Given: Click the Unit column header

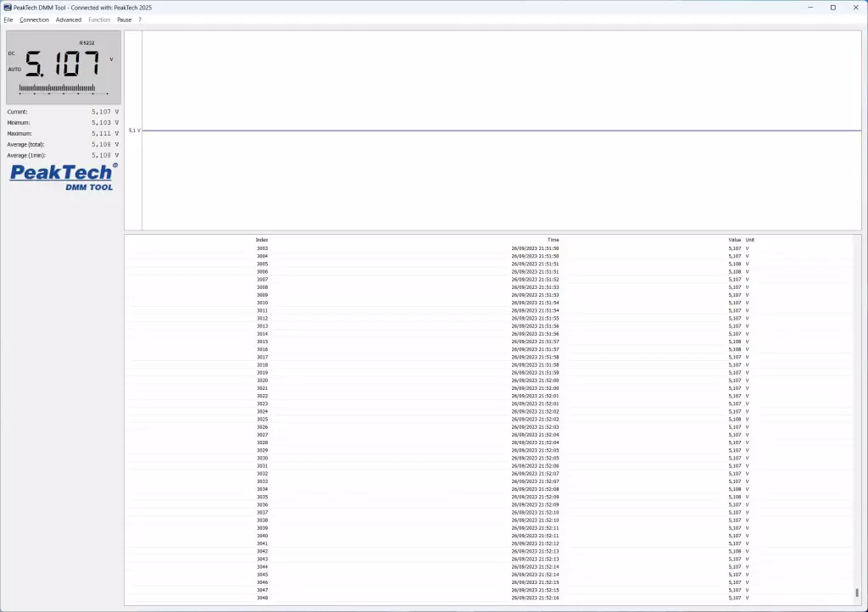Looking at the screenshot, I should [x=749, y=240].
